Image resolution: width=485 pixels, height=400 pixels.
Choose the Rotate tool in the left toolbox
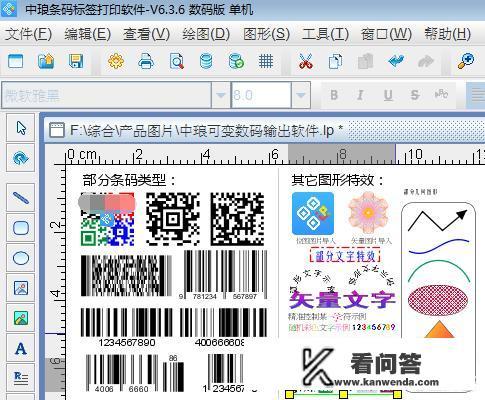click(x=21, y=158)
